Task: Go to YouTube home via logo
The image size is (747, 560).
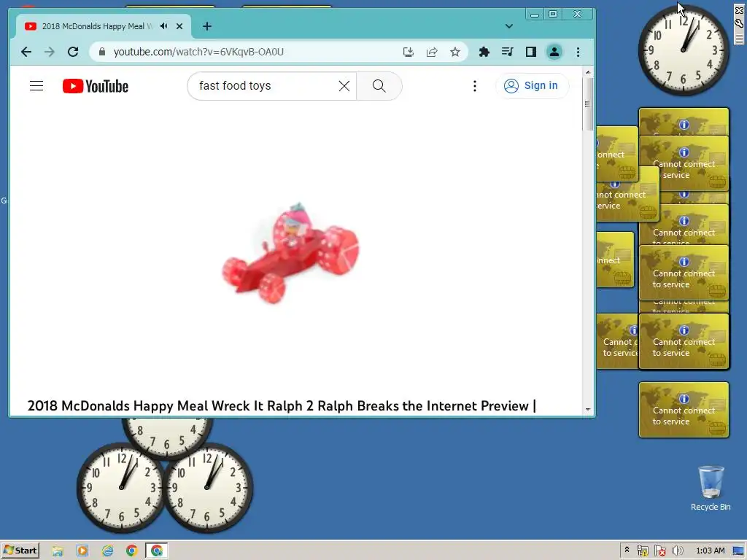Action: click(96, 86)
